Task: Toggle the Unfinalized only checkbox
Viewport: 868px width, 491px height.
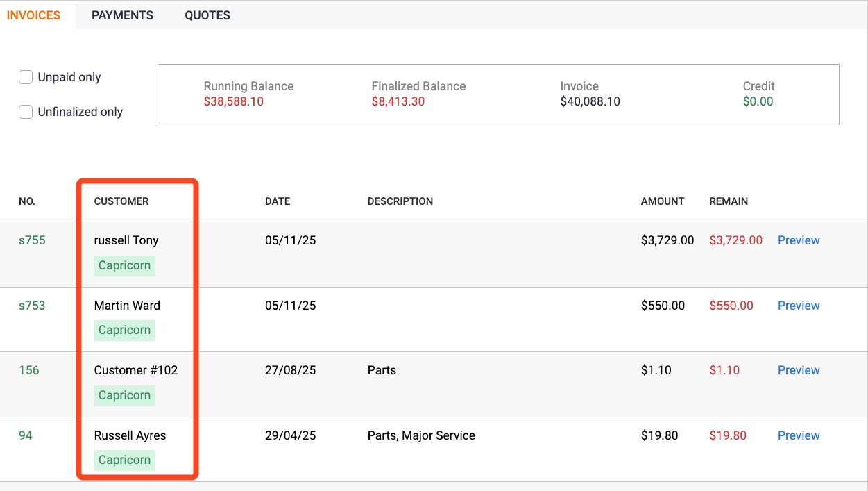Action: (26, 112)
